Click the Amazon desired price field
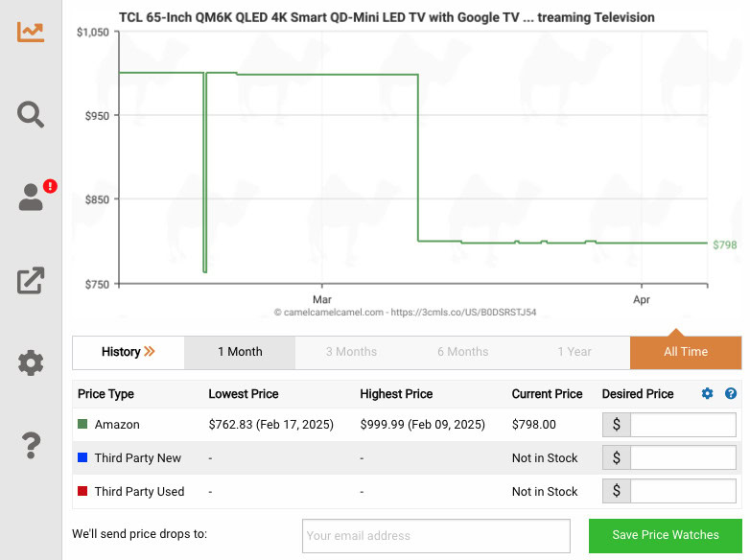 (683, 425)
